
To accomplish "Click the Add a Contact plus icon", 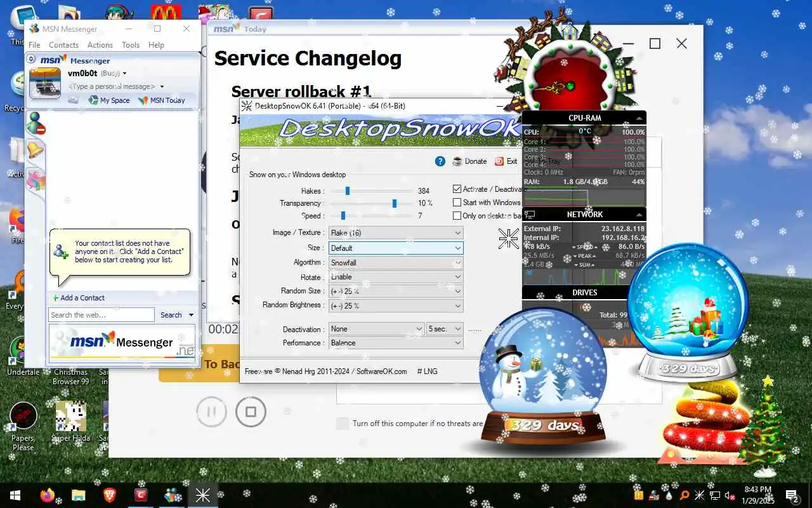I will pos(56,298).
